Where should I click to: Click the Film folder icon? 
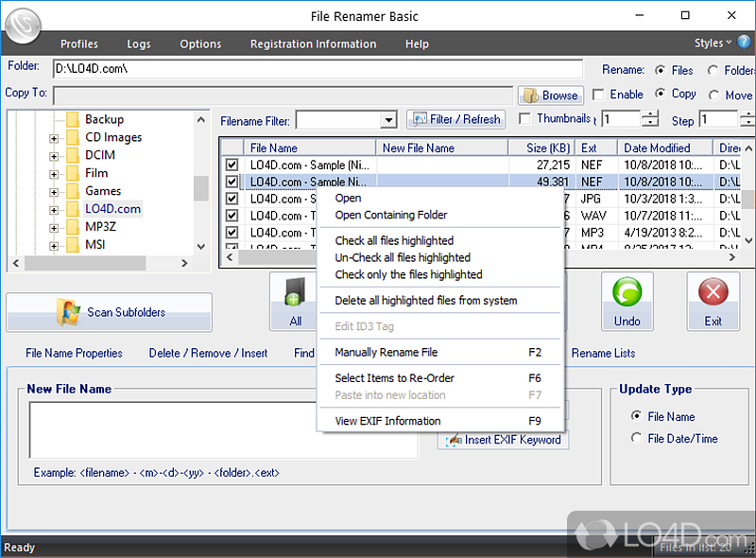tap(73, 173)
